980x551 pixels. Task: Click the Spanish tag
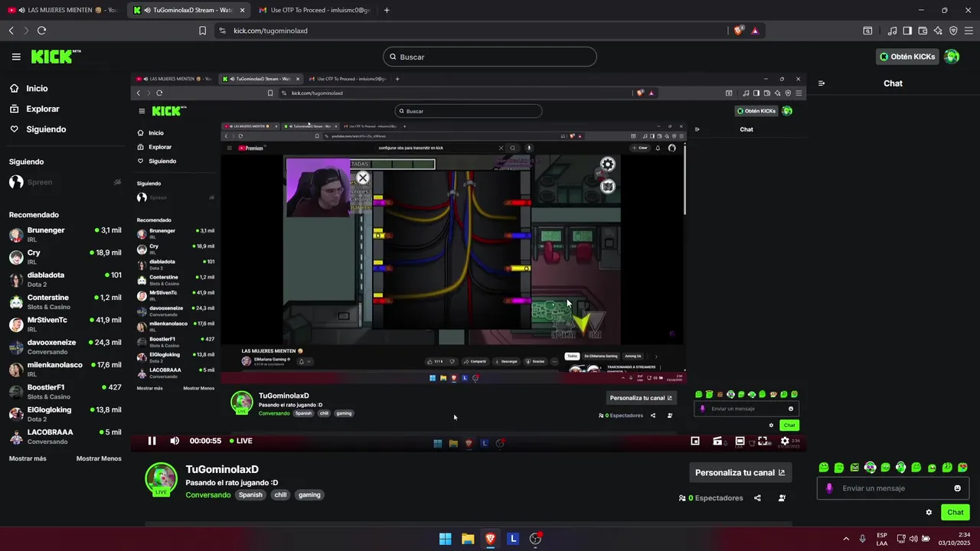250,495
